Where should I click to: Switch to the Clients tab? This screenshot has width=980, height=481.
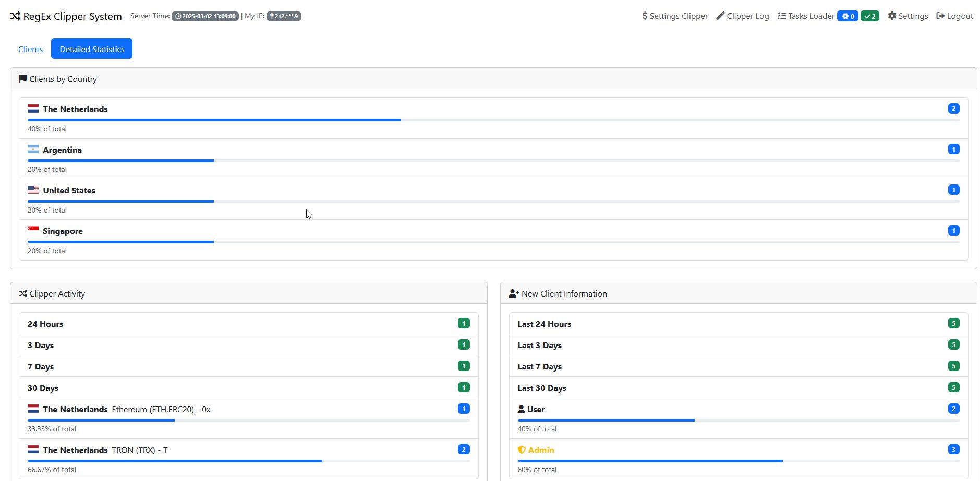[30, 49]
